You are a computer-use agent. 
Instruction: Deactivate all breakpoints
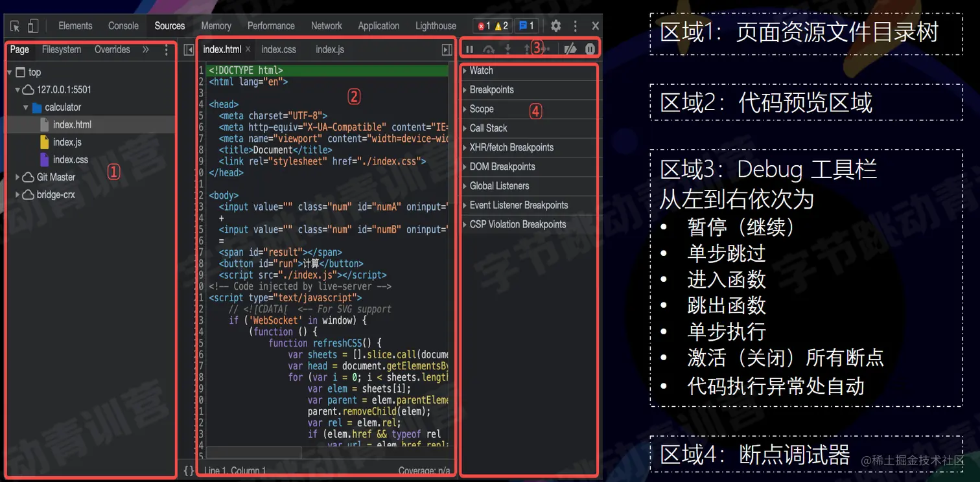point(570,49)
